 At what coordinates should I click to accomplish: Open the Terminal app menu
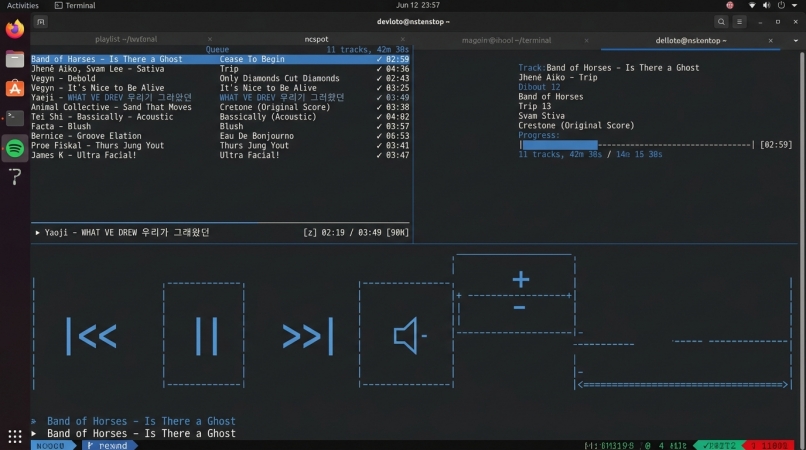point(75,5)
